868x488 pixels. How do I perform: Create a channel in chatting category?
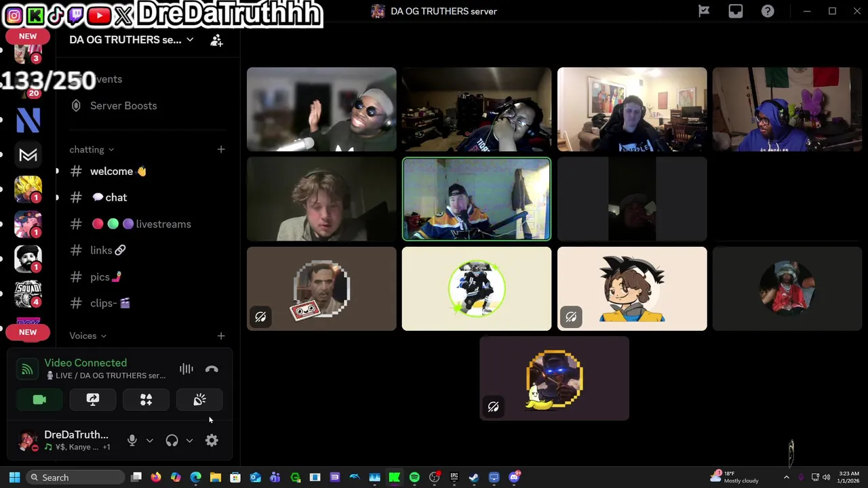coord(221,149)
